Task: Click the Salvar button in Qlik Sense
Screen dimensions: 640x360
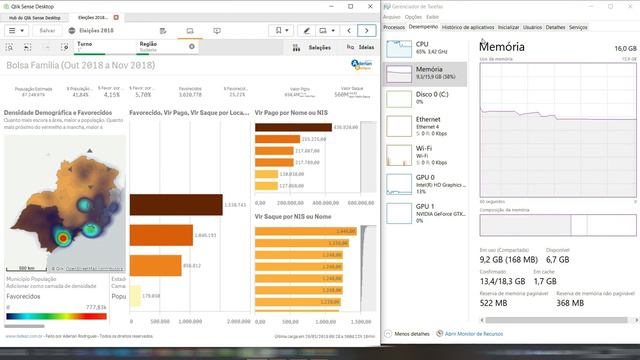Action: pos(47,31)
